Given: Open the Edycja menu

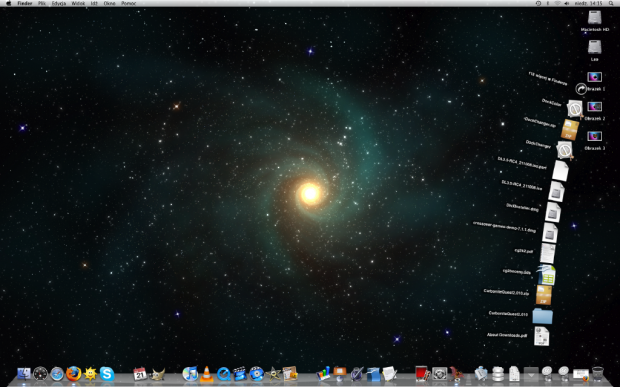Looking at the screenshot, I should (59, 3).
